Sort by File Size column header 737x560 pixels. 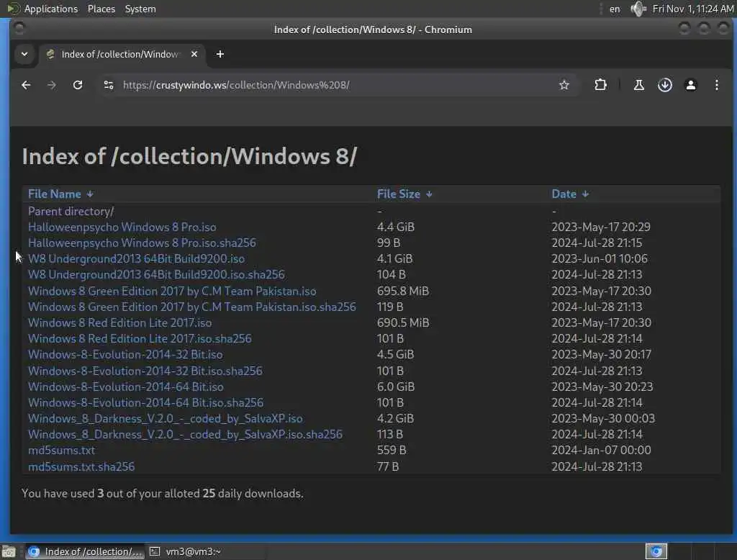coord(399,194)
